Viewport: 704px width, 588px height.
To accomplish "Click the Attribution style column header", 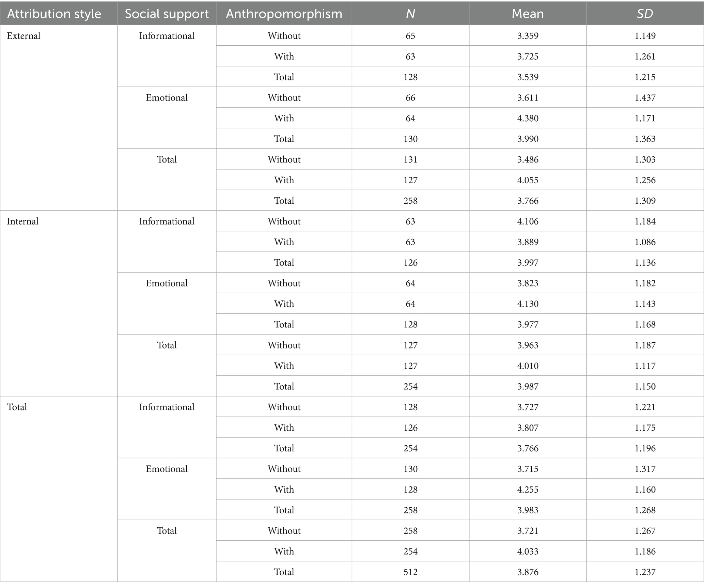I will (54, 14).
